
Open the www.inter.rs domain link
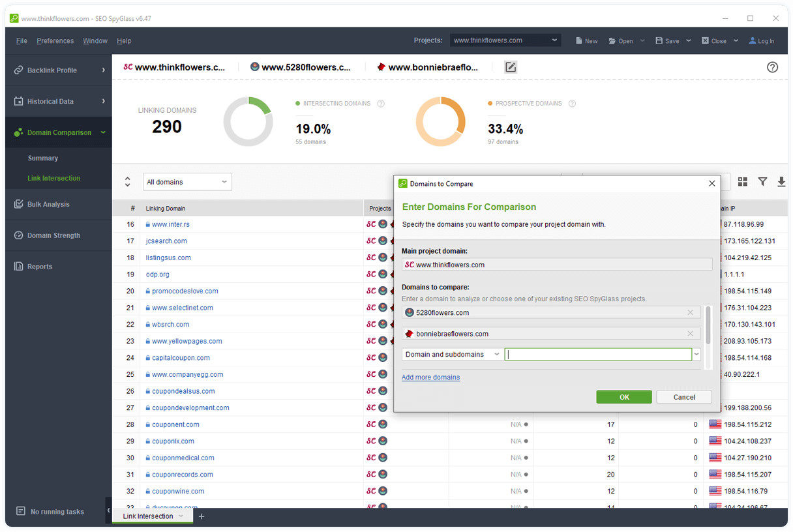coord(170,224)
